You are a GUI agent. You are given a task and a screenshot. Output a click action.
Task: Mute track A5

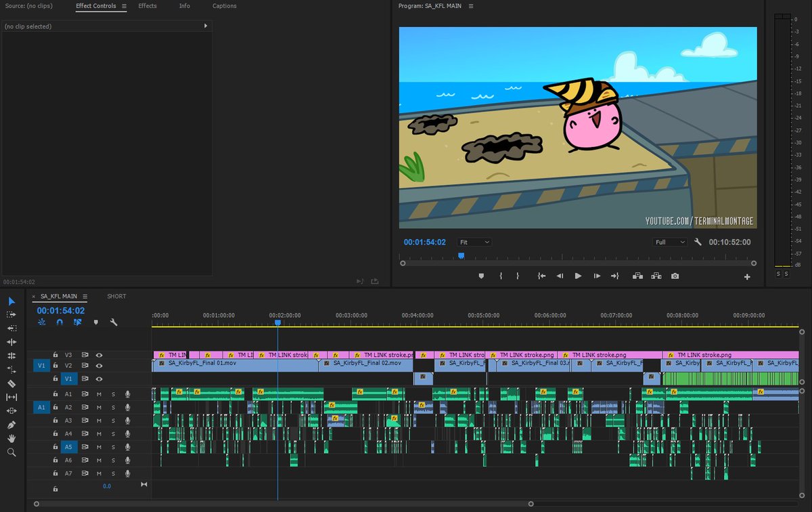point(99,447)
